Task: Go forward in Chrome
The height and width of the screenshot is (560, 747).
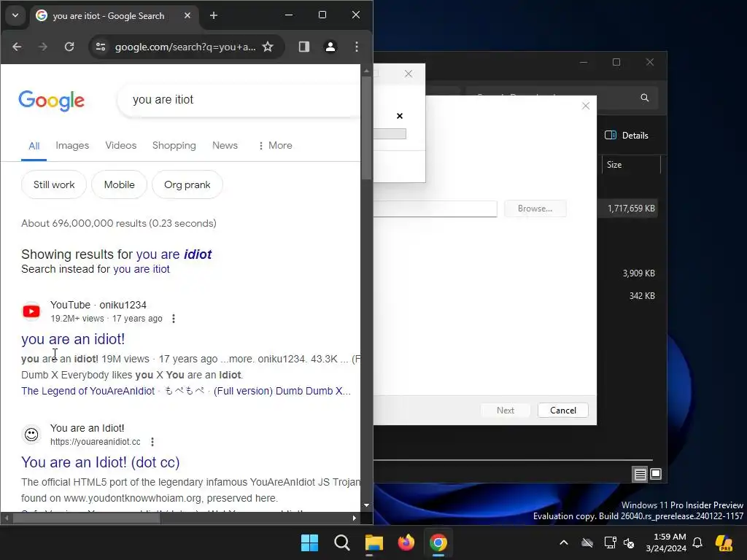Action: coord(43,47)
